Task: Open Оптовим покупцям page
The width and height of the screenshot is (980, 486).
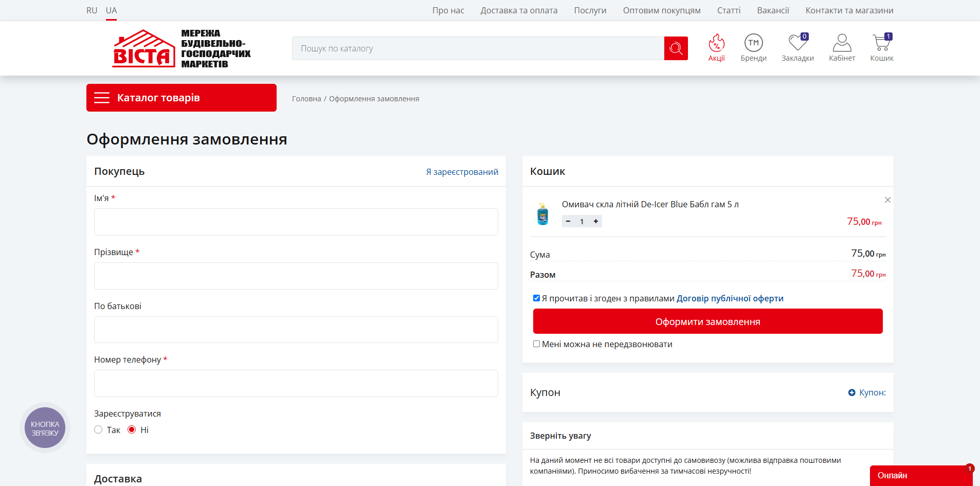Action: coord(662,10)
